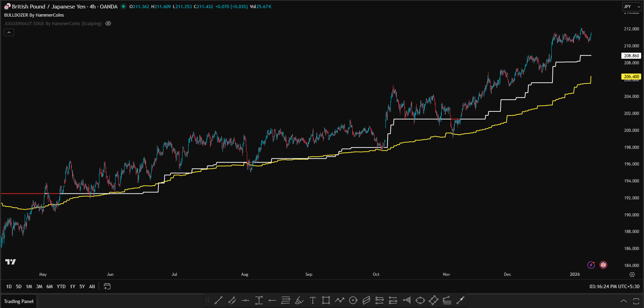This screenshot has width=644, height=308.
Task: Choose the Highlighter brush tool
Action: point(299,301)
